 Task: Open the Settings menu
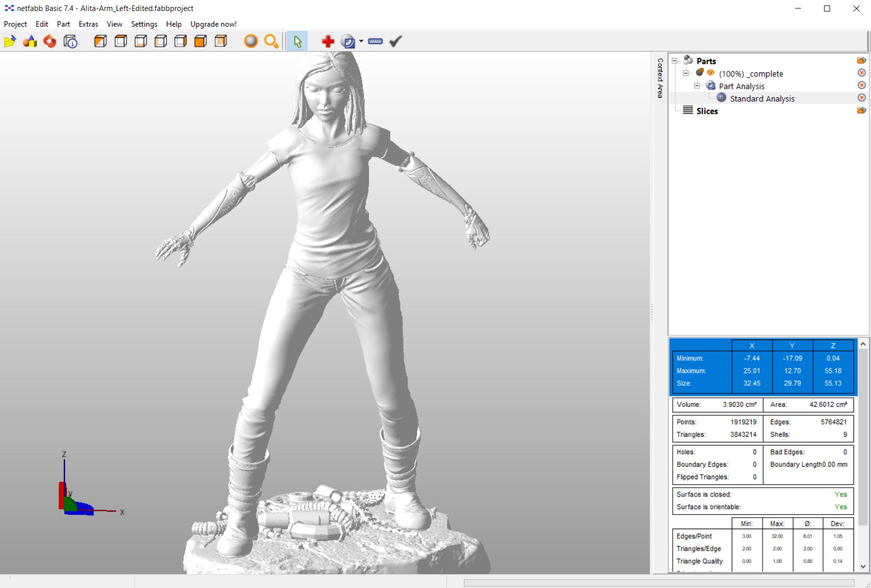click(144, 24)
